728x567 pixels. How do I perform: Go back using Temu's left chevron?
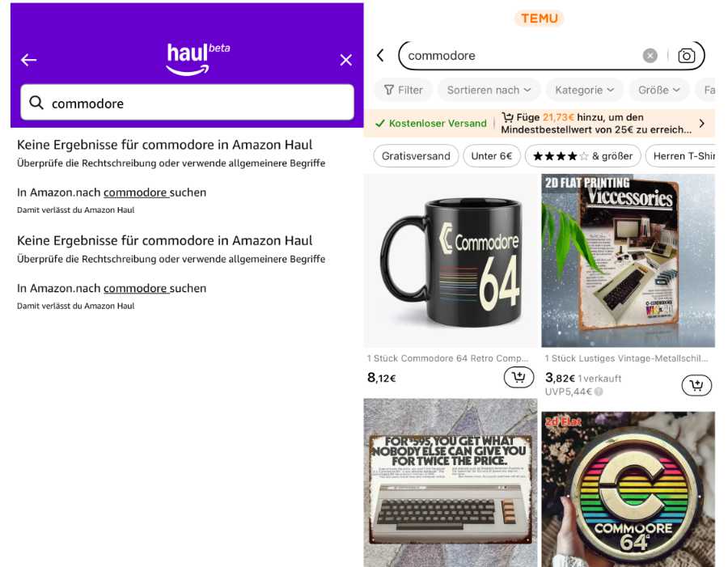pyautogui.click(x=380, y=55)
